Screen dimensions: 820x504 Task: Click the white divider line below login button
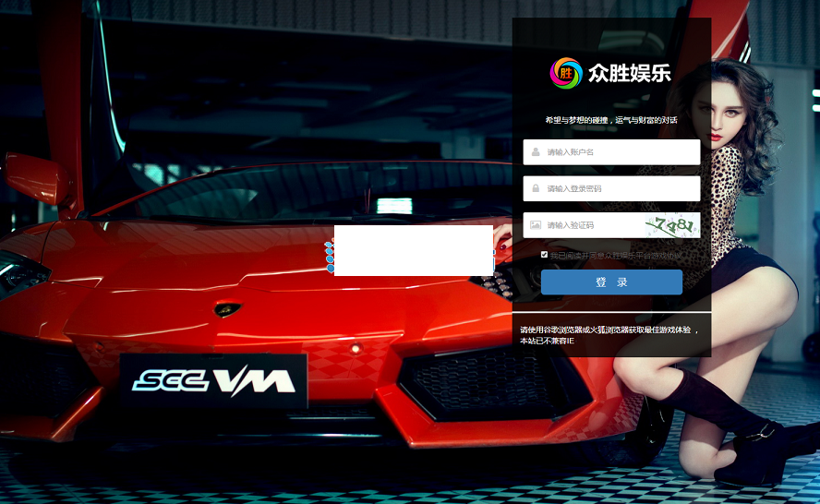pyautogui.click(x=611, y=313)
